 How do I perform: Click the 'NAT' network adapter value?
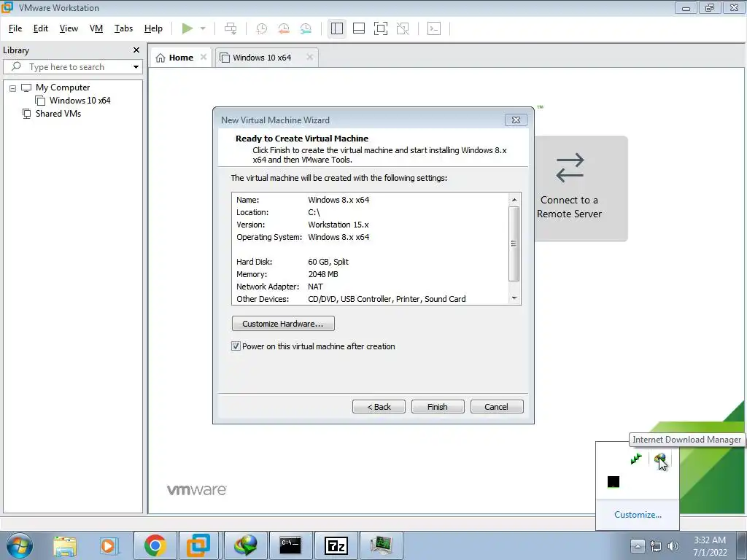(315, 287)
